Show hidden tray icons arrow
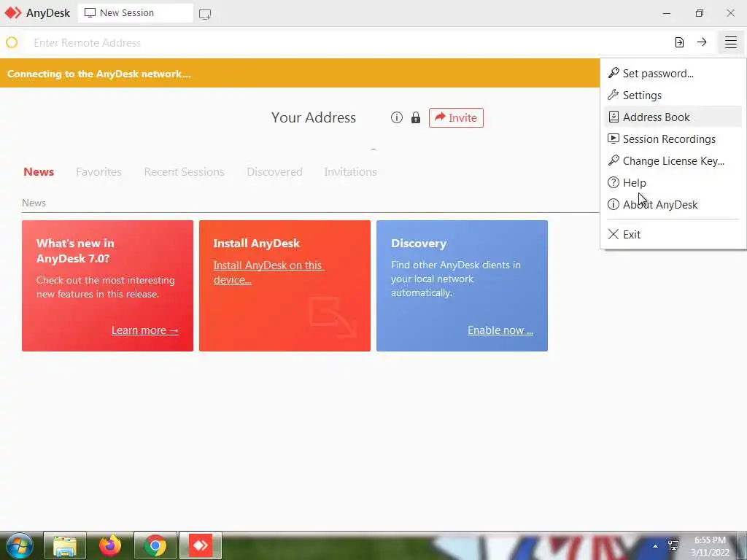This screenshot has height=560, width=747. 656,546
